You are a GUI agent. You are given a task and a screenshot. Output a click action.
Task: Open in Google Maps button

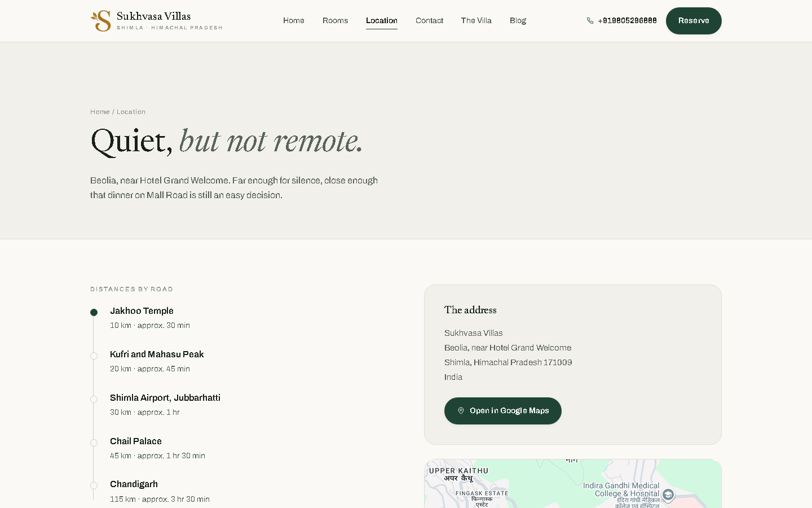click(503, 411)
